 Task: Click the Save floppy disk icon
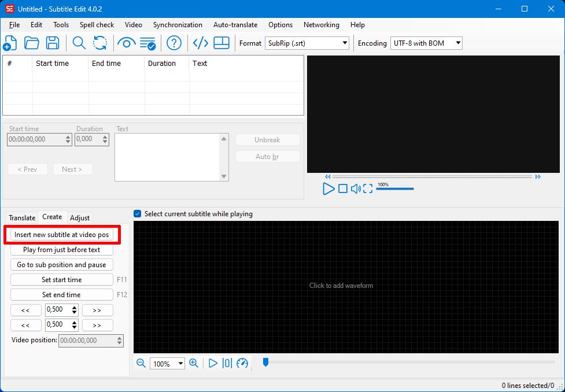53,43
